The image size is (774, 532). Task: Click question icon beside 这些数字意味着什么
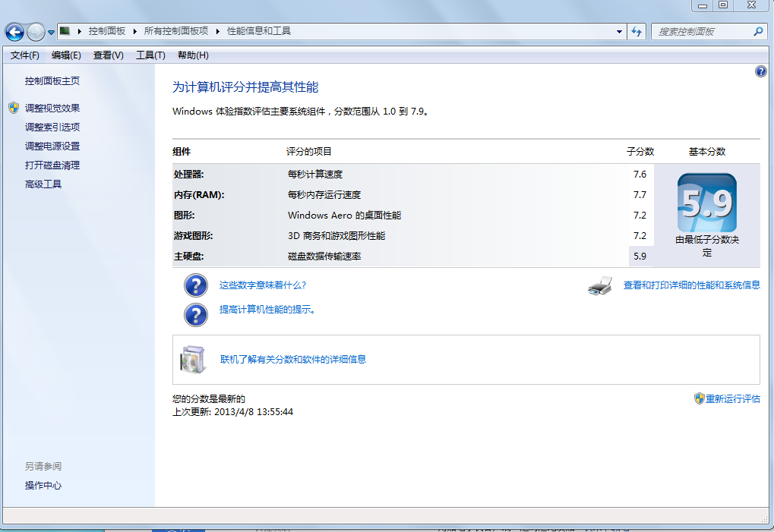pyautogui.click(x=196, y=285)
